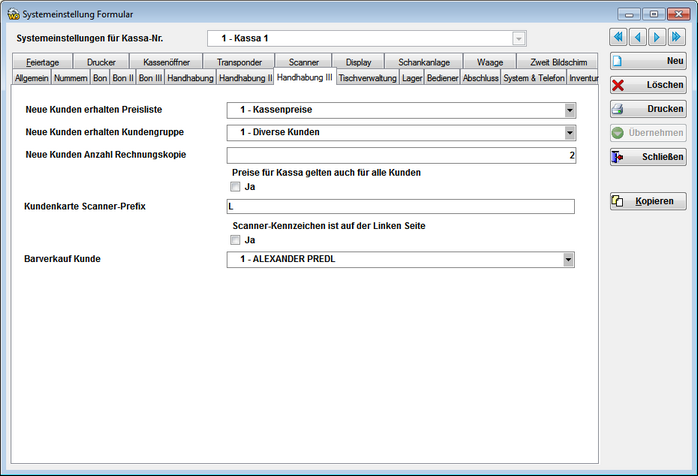Image resolution: width=698 pixels, height=476 pixels.
Task: Open the System & Telefon tab
Action: coord(534,78)
